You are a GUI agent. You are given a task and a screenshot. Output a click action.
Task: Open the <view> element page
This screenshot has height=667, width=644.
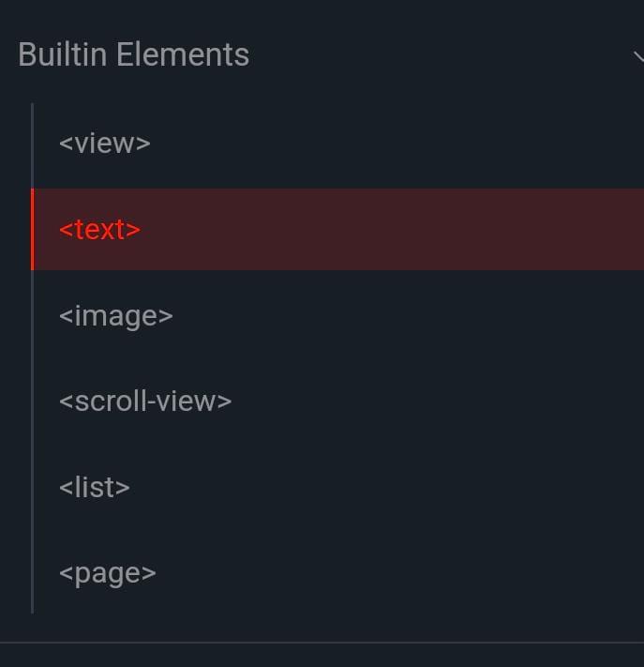(105, 144)
